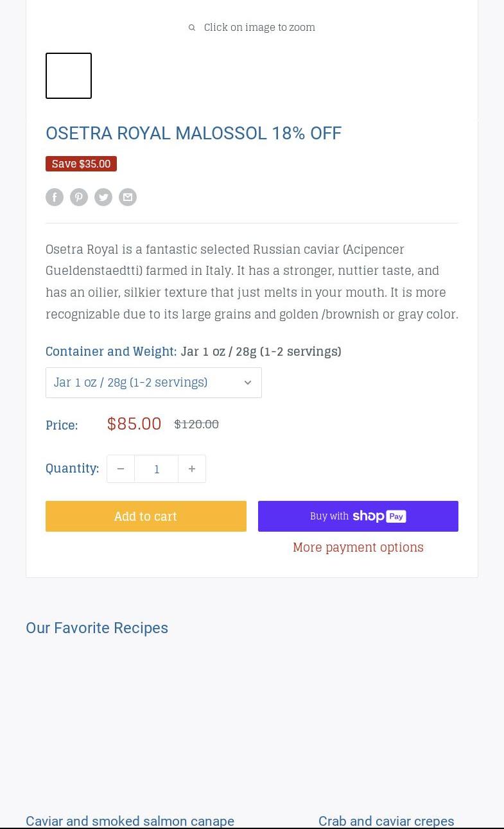Share product on Facebook
Image resolution: width=504 pixels, height=829 pixels.
(55, 197)
